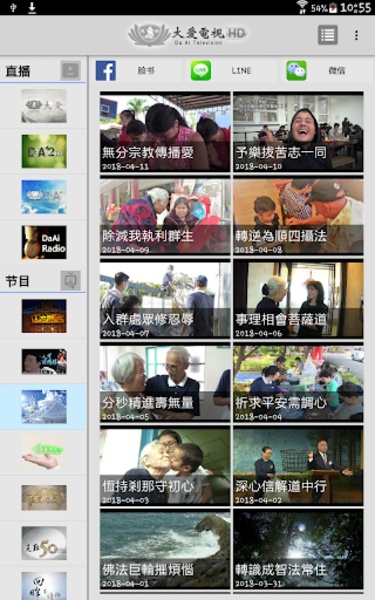This screenshot has height=600, width=375.
Task: Play video 無分宗教傳播愛
Action: [165, 132]
